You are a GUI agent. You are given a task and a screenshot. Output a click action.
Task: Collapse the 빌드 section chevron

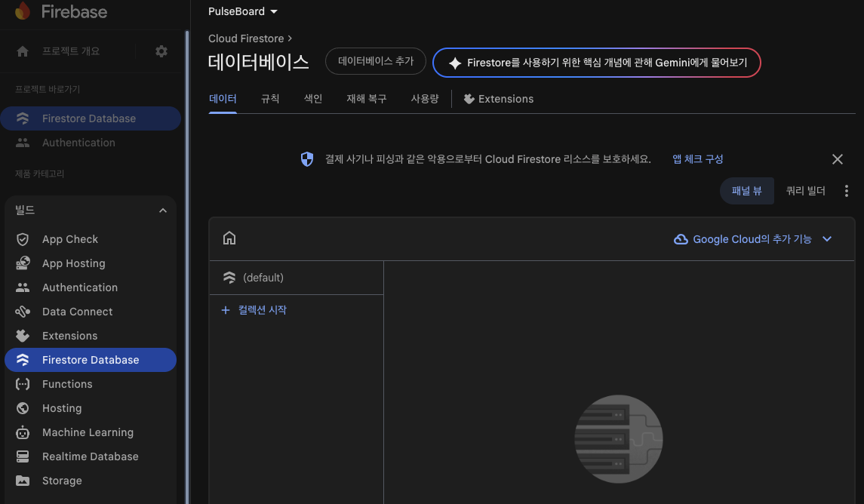pyautogui.click(x=162, y=211)
